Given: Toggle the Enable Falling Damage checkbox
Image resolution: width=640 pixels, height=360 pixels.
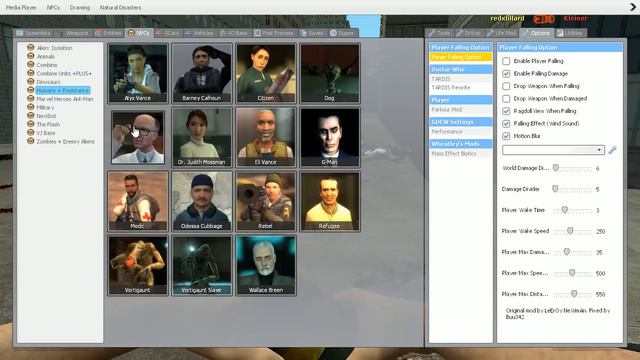Looking at the screenshot, I should 506,73.
